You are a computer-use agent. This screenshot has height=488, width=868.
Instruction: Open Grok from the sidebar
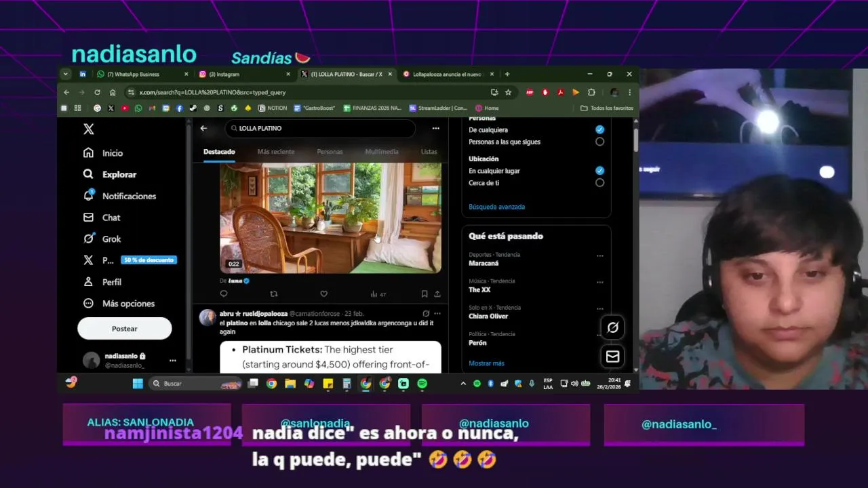tap(102, 239)
